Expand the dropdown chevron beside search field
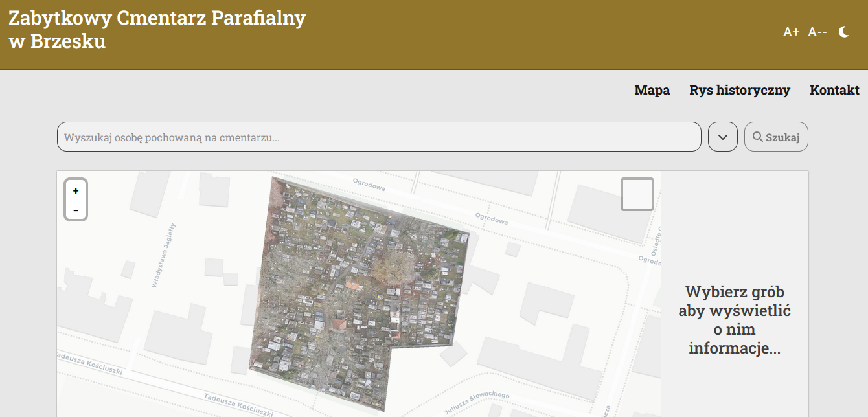868x417 pixels. 723,137
